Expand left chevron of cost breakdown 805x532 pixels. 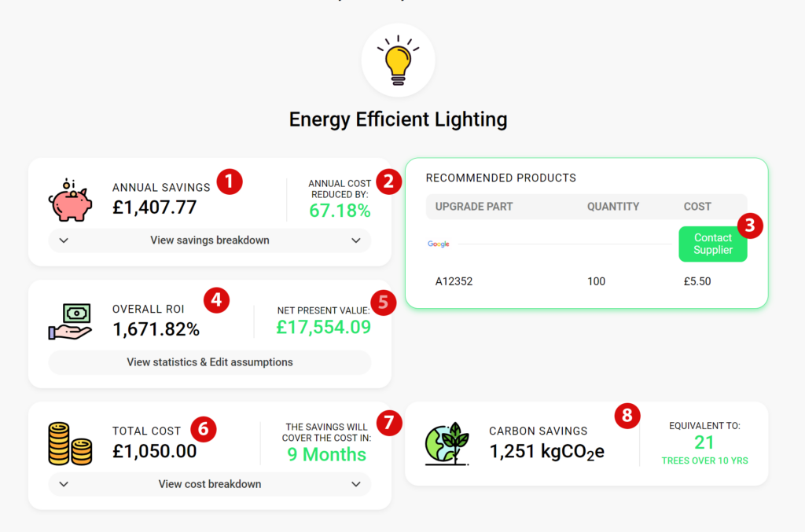click(64, 484)
